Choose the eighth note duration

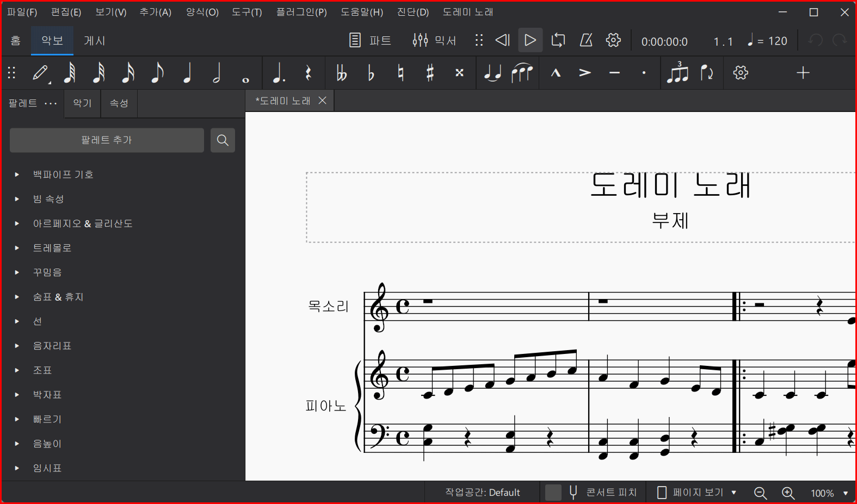[x=157, y=73]
